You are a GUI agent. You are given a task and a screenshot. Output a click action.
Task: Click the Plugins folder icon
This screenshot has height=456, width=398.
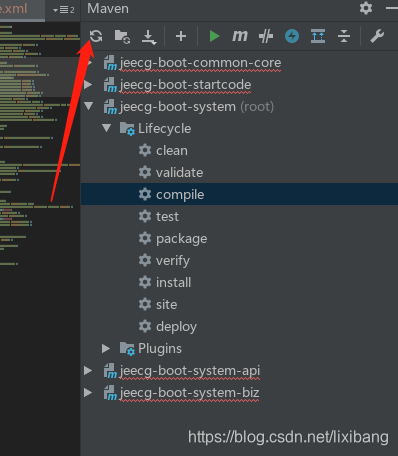point(127,349)
